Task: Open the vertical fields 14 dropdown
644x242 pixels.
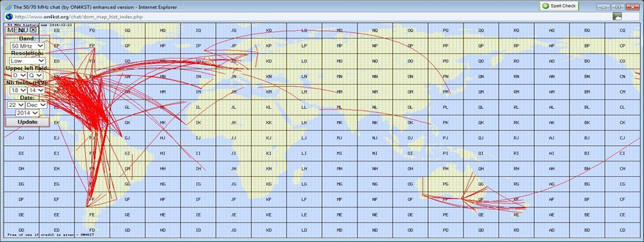Action: click(36, 90)
